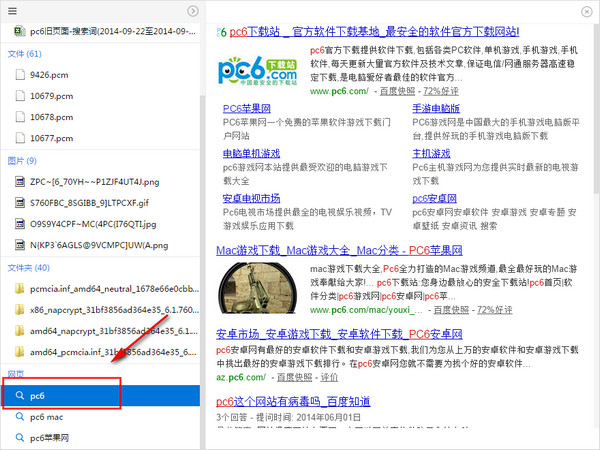Click the pc6.com logo thumbnail
This screenshot has height=450, width=600.
(x=258, y=71)
